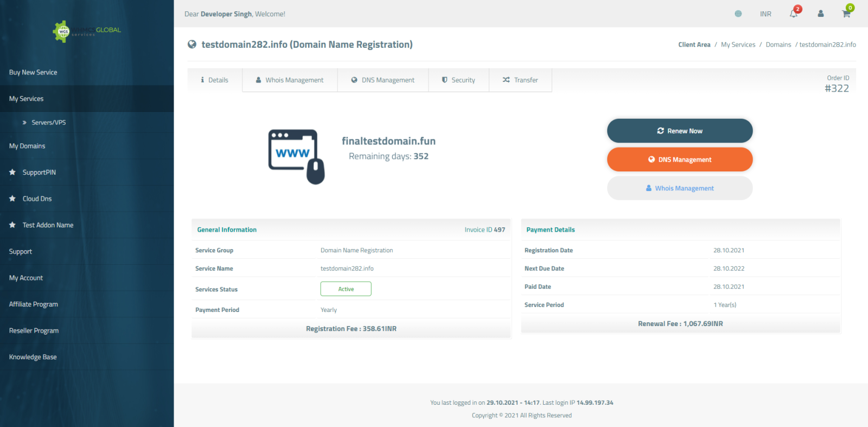Click the grey Whois Management button
The height and width of the screenshot is (427, 868).
(x=680, y=188)
